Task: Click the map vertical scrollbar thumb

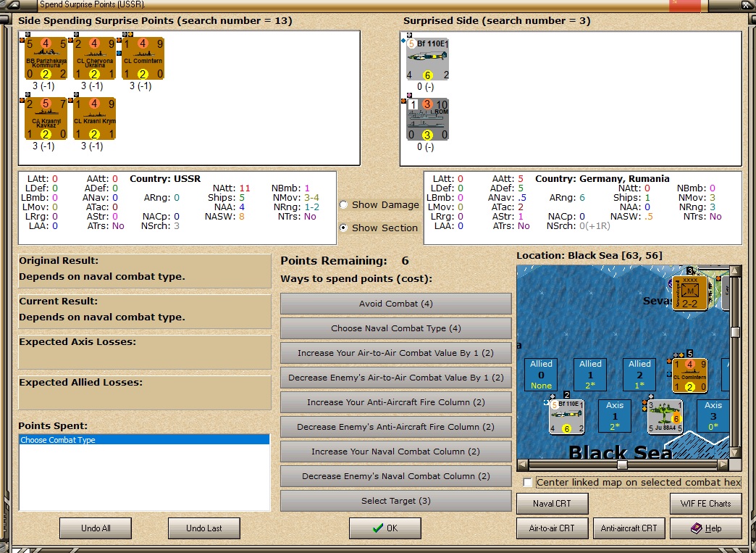Action: pyautogui.click(x=735, y=332)
